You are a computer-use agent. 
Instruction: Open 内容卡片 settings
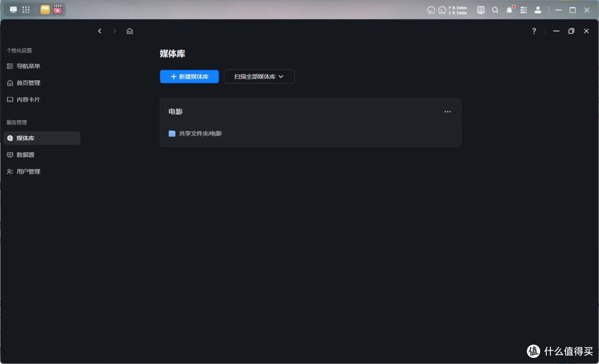pos(42,100)
